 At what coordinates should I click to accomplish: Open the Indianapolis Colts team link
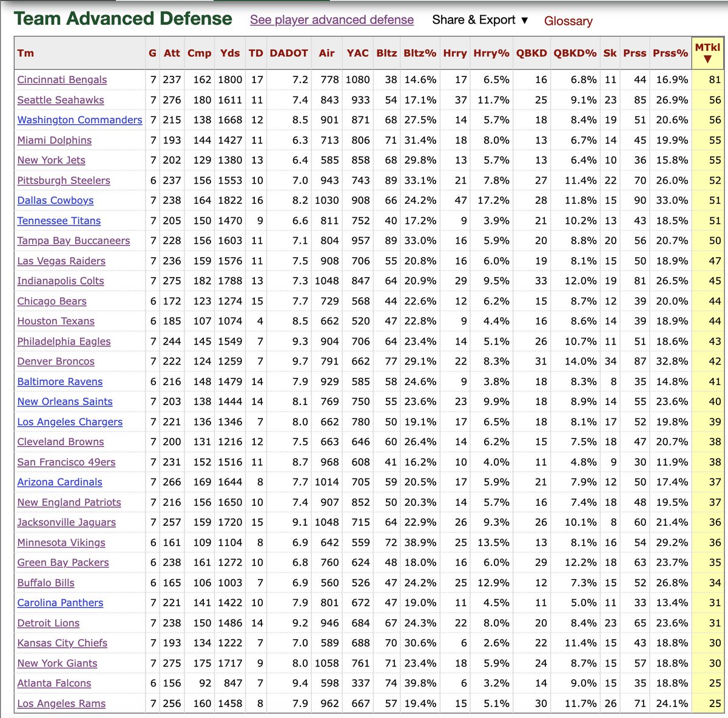(61, 281)
